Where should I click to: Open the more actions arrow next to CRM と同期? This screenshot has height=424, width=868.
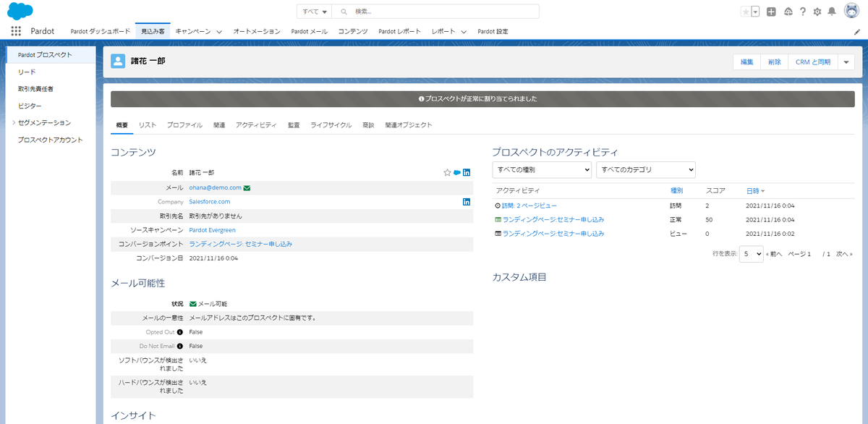click(x=847, y=62)
